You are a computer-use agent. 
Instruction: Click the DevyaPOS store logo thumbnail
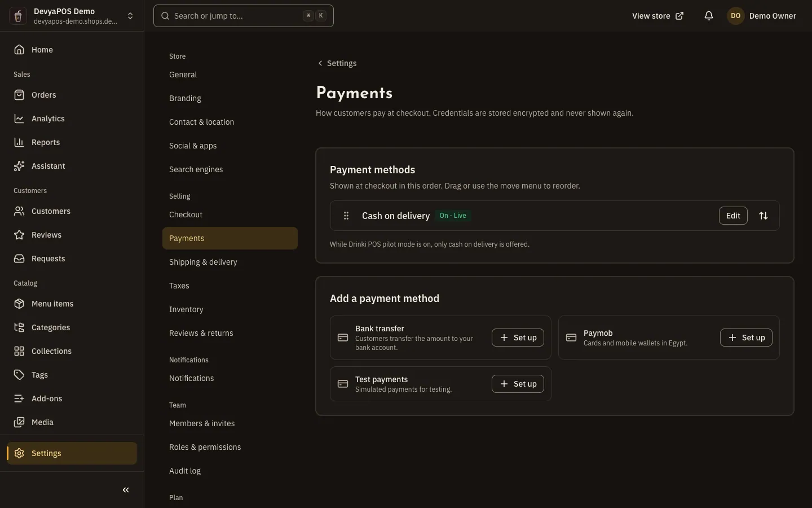pyautogui.click(x=18, y=16)
